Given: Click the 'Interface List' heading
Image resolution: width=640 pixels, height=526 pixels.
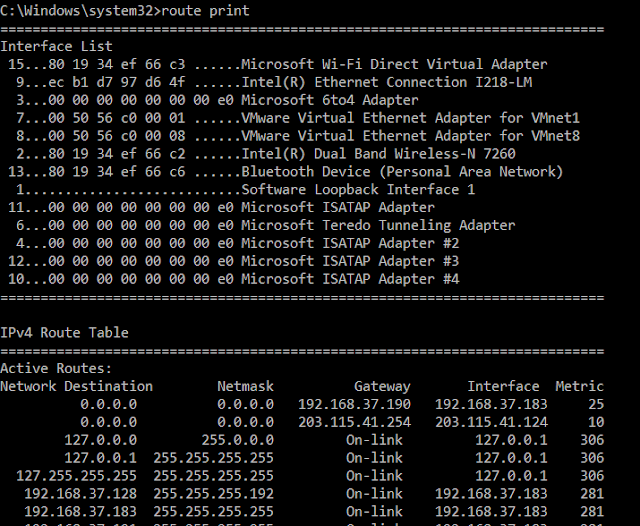Looking at the screenshot, I should [56, 46].
